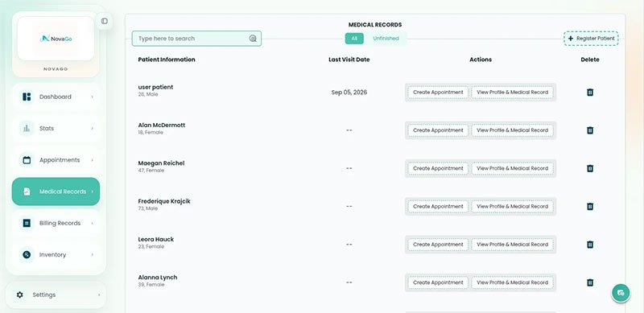Delete Leora Hauck with trash icon
The height and width of the screenshot is (313, 644).
click(x=590, y=245)
